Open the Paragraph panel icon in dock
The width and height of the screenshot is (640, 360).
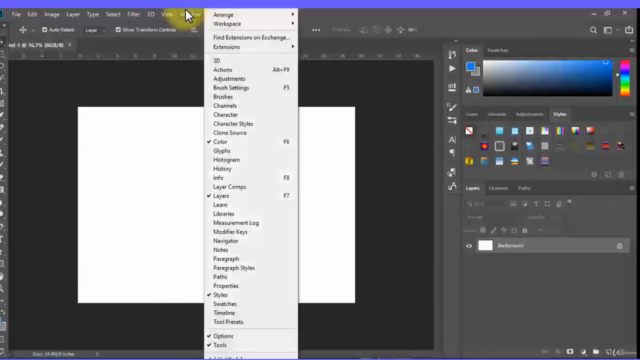click(452, 153)
